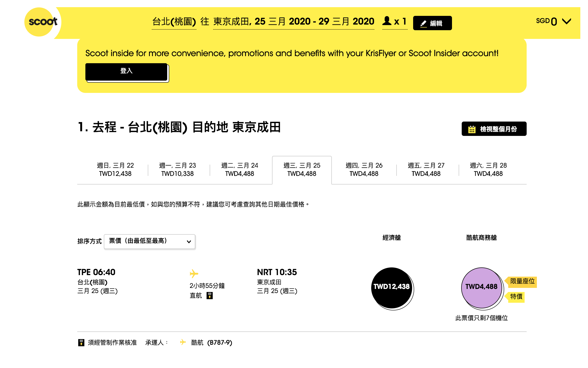
Task: Select the 週日, 三月 22 date tab
Action: [x=115, y=169]
